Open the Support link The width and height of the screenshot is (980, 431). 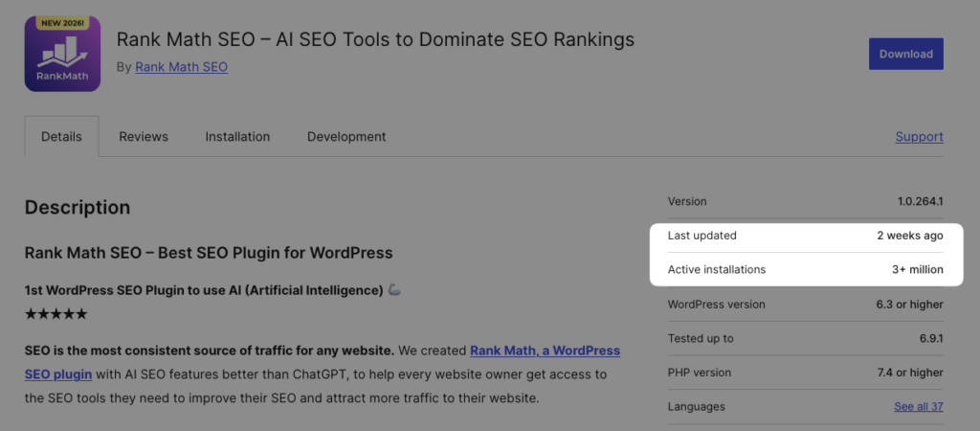[919, 136]
